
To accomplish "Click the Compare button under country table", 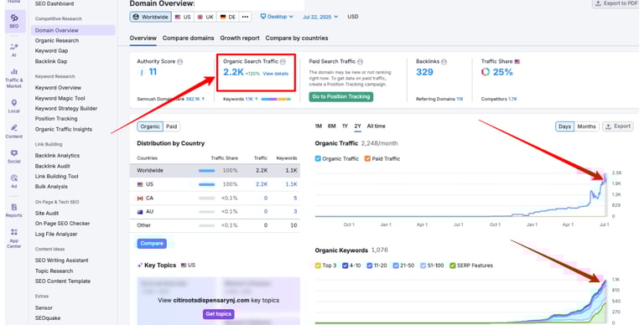I will (x=152, y=244).
